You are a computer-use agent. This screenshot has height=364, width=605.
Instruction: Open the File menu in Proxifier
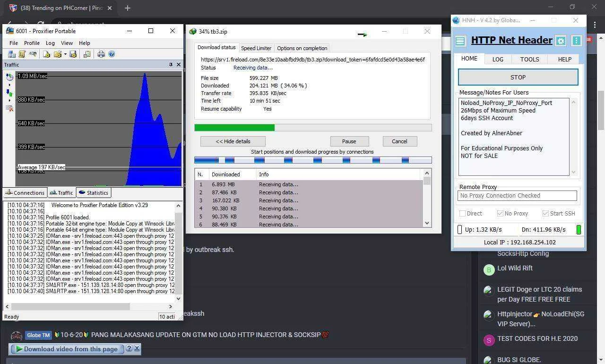coord(14,43)
